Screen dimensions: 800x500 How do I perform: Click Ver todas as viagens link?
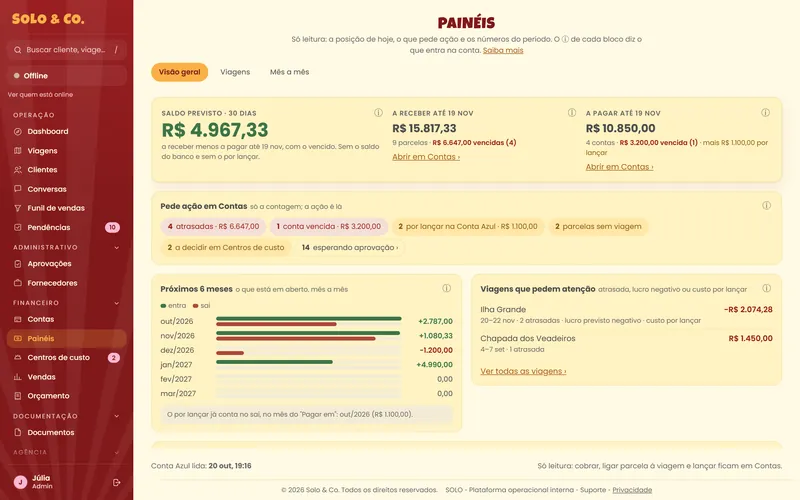click(x=523, y=371)
